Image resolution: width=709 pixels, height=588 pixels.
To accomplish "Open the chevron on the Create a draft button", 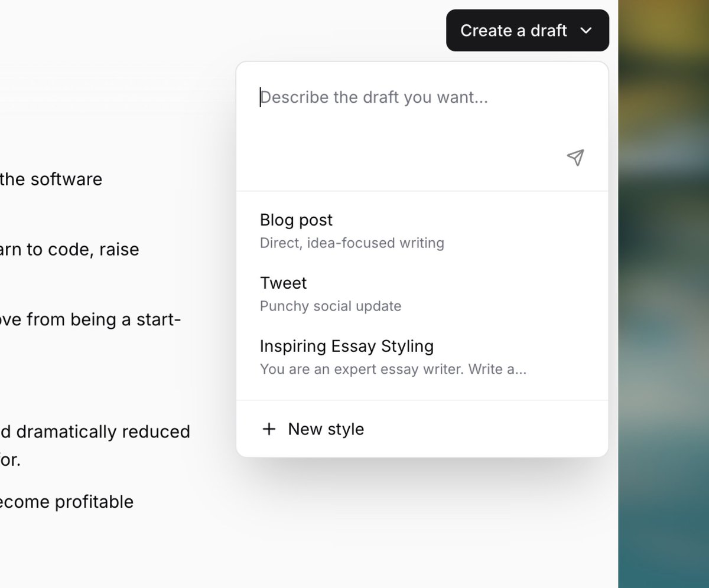I will [586, 30].
